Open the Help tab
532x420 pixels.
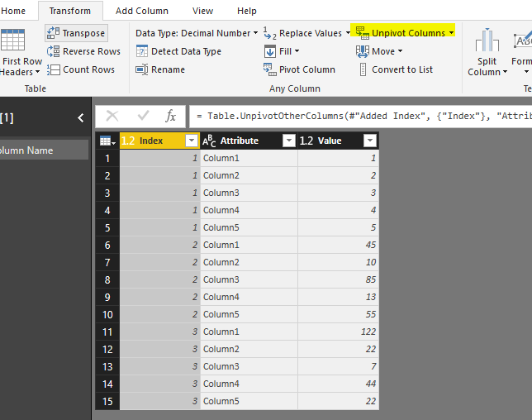coord(247,11)
